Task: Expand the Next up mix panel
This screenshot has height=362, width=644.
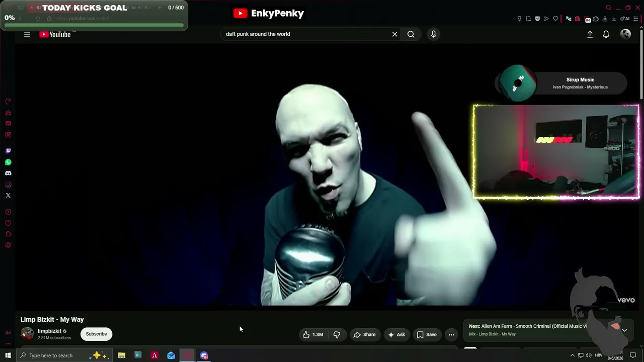Action: 624,330
